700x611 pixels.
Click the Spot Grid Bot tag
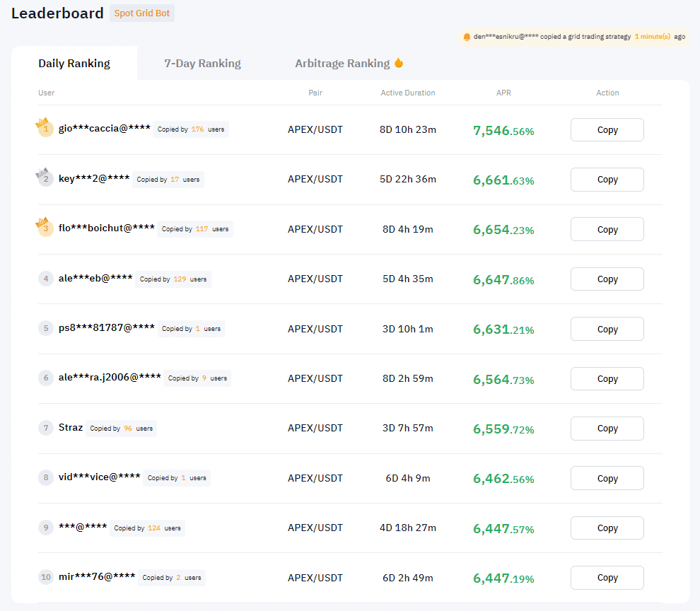tap(142, 13)
